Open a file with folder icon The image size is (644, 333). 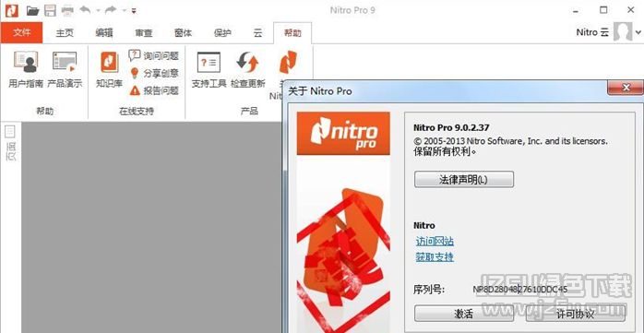(x=33, y=11)
